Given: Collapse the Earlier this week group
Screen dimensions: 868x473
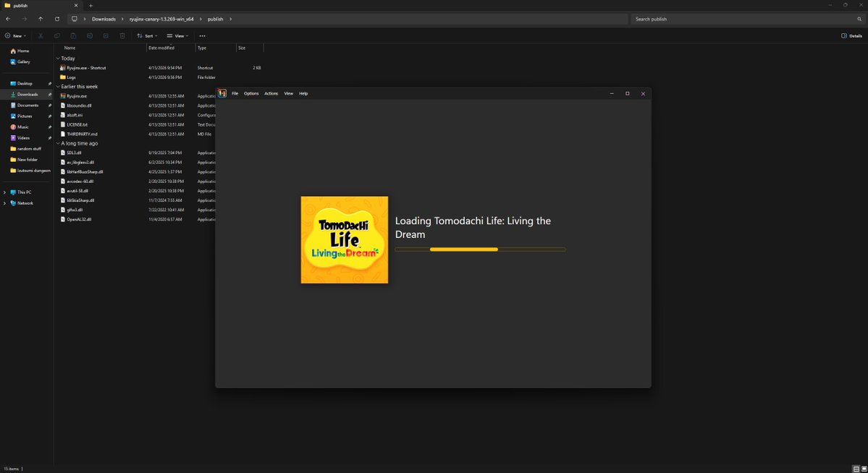Looking at the screenshot, I should pos(58,86).
